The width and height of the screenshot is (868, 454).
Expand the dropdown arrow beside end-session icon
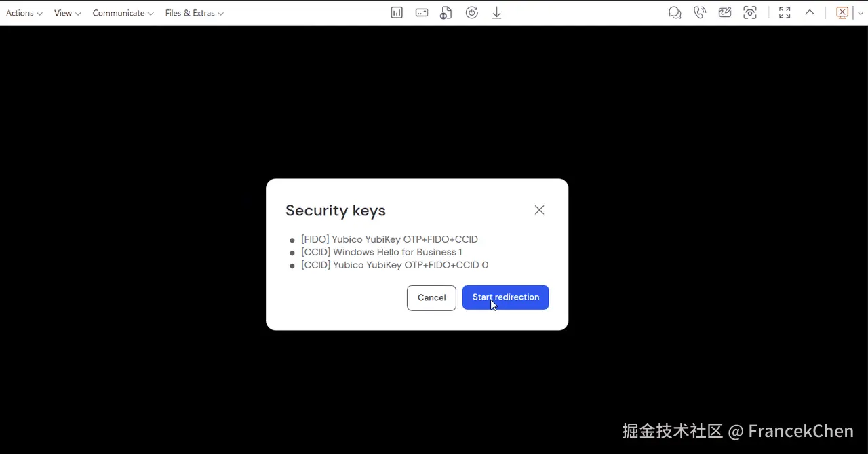coord(861,13)
